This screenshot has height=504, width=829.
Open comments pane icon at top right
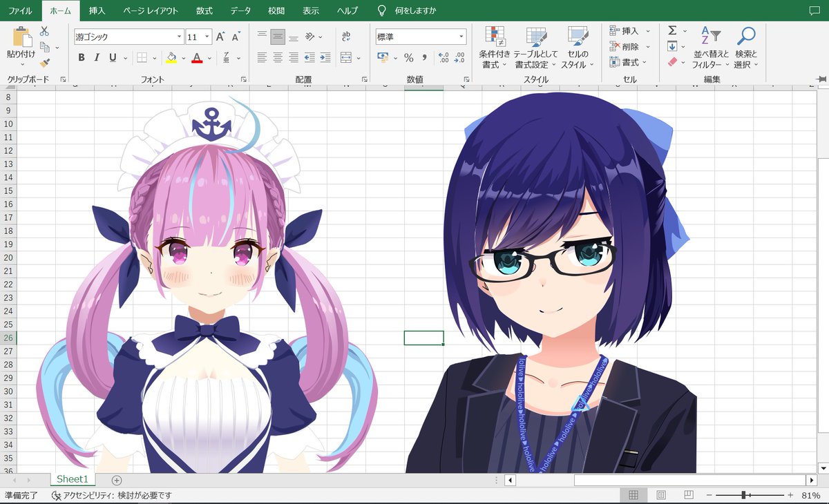point(814,10)
